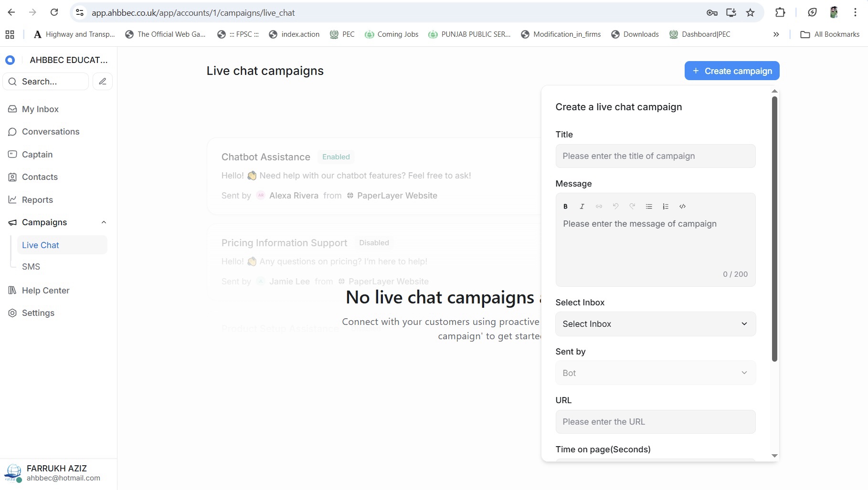Viewport: 868px width, 490px height.
Task: Click the campaign form vertical scrollbar
Action: pos(774,229)
